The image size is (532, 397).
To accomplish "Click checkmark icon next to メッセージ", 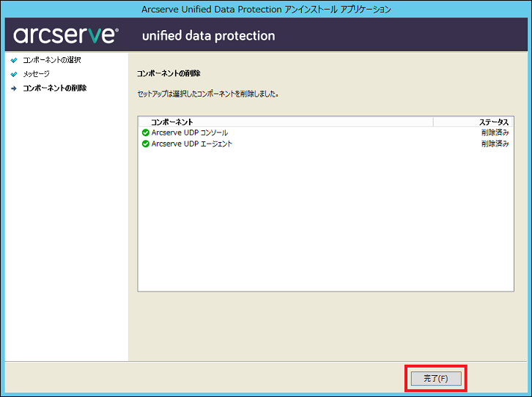I will [14, 74].
